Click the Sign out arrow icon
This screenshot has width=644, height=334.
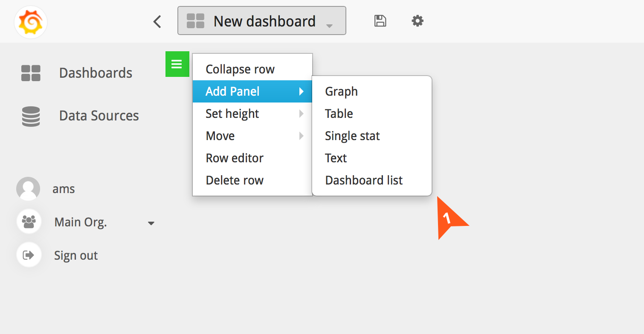coord(29,255)
